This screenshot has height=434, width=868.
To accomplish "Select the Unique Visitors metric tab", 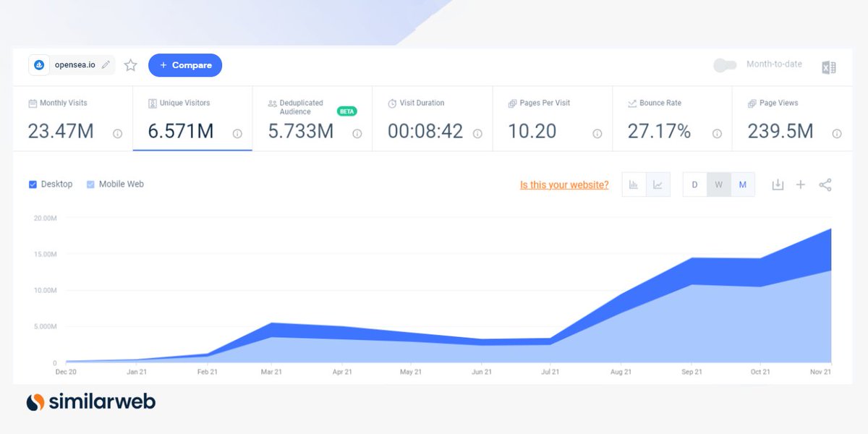I will click(192, 119).
